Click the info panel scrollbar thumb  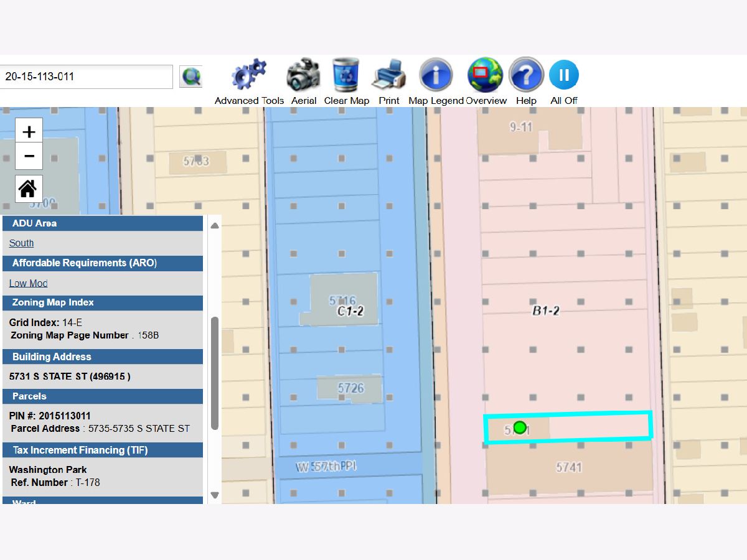[x=215, y=373]
